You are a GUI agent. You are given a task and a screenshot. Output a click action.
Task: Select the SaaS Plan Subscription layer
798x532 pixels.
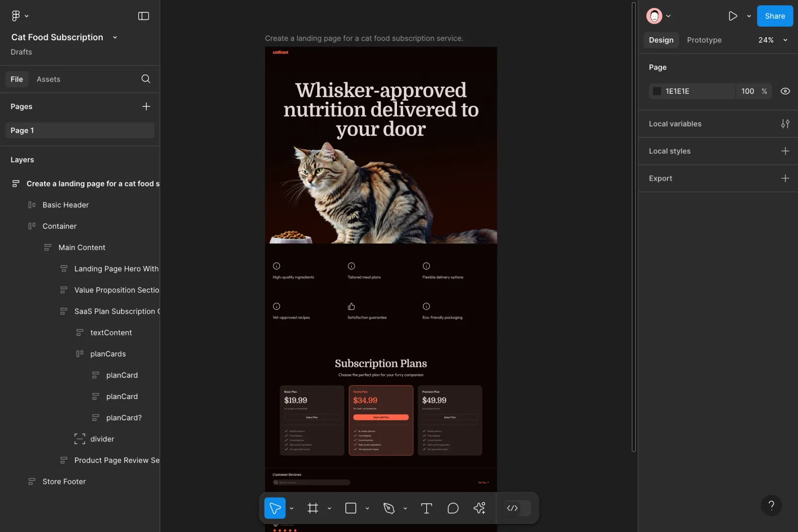117,312
